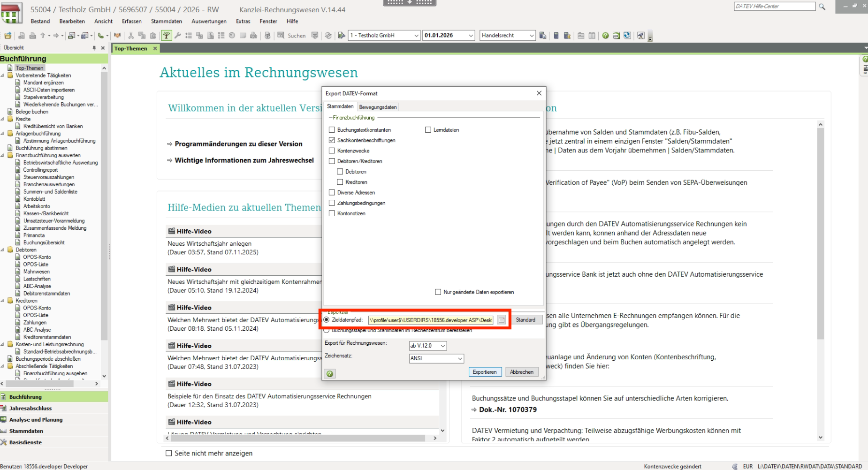This screenshot has height=470, width=868.
Task: Check the Lerndateien checkbox
Action: pos(428,130)
